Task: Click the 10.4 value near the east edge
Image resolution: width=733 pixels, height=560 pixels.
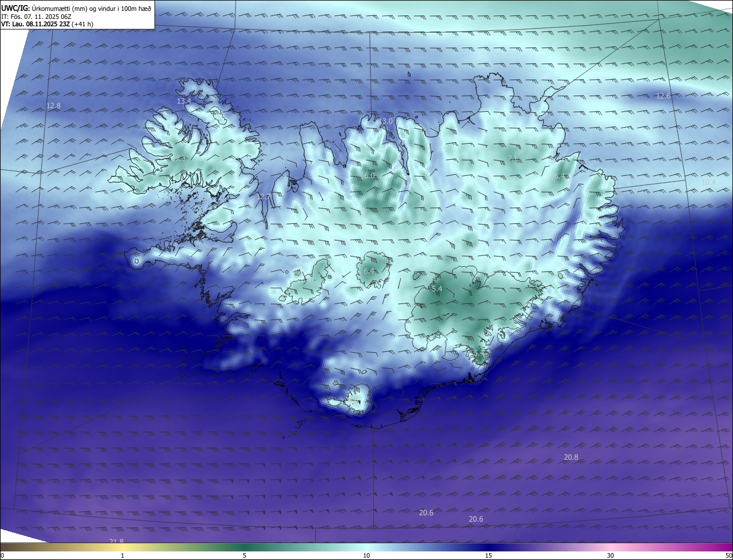Action: pyautogui.click(x=708, y=182)
